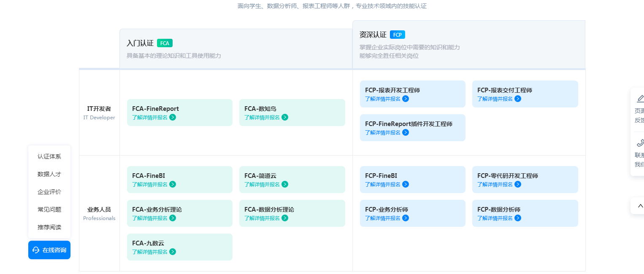Click the blue FCP badge
Screen dimensions: 644x274
pos(398,35)
